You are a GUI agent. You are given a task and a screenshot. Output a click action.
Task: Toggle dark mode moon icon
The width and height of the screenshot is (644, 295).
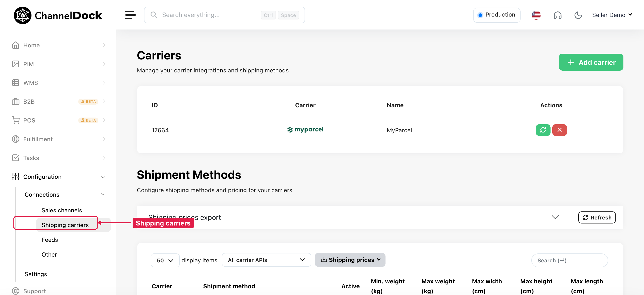[578, 15]
